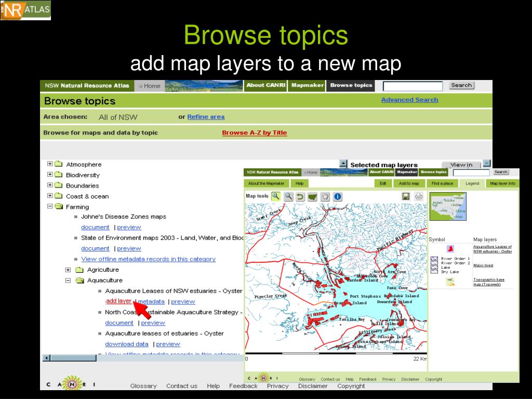Click the View in button

(x=461, y=165)
